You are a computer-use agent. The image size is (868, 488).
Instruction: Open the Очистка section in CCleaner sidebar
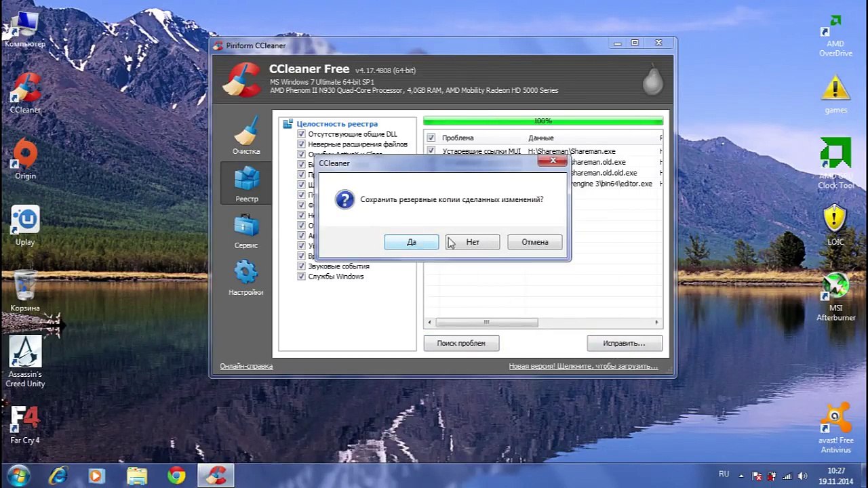(246, 136)
